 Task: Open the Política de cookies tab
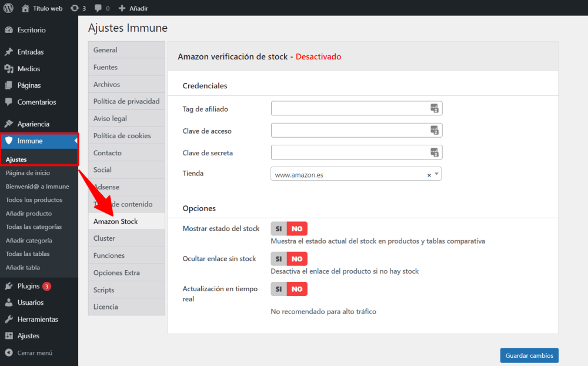pyautogui.click(x=122, y=135)
